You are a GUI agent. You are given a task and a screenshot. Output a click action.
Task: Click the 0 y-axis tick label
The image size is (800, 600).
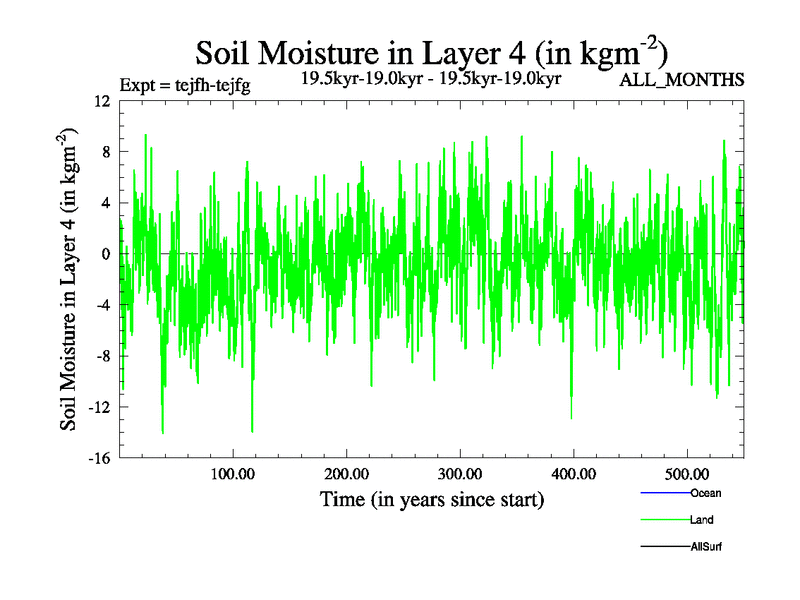105,254
